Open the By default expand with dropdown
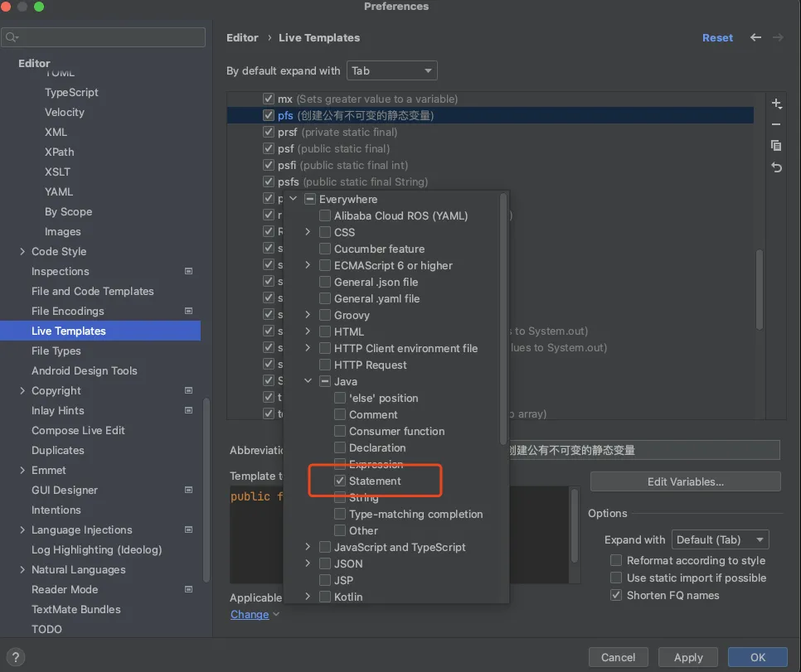Image resolution: width=801 pixels, height=672 pixels. point(391,71)
